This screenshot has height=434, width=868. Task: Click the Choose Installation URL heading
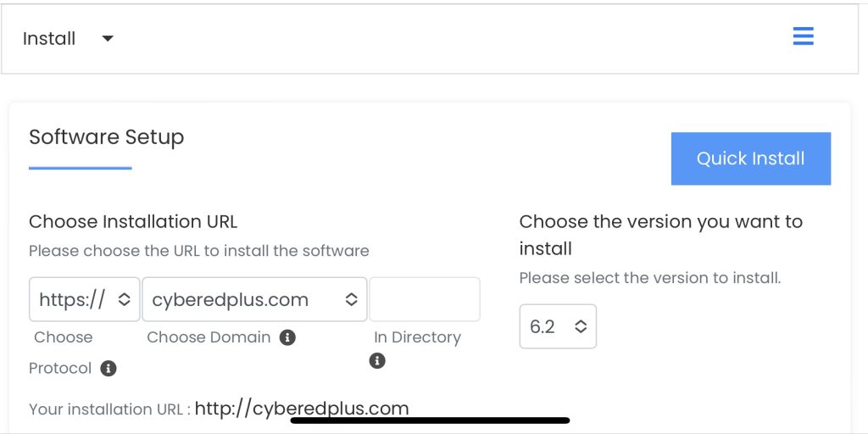(x=133, y=222)
